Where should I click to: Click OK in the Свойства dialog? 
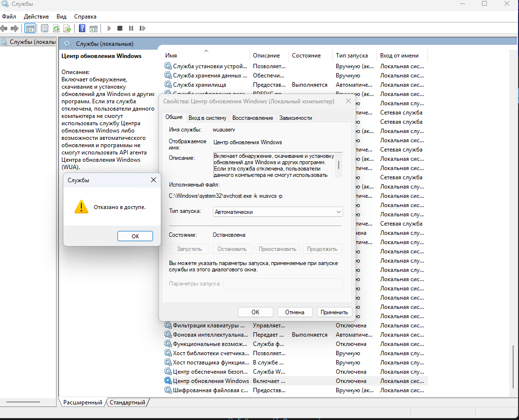[255, 312]
